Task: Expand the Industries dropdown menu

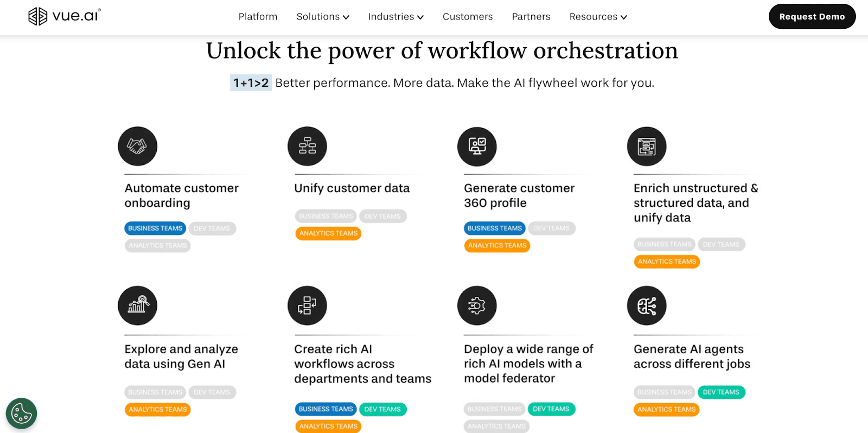Action: (395, 17)
